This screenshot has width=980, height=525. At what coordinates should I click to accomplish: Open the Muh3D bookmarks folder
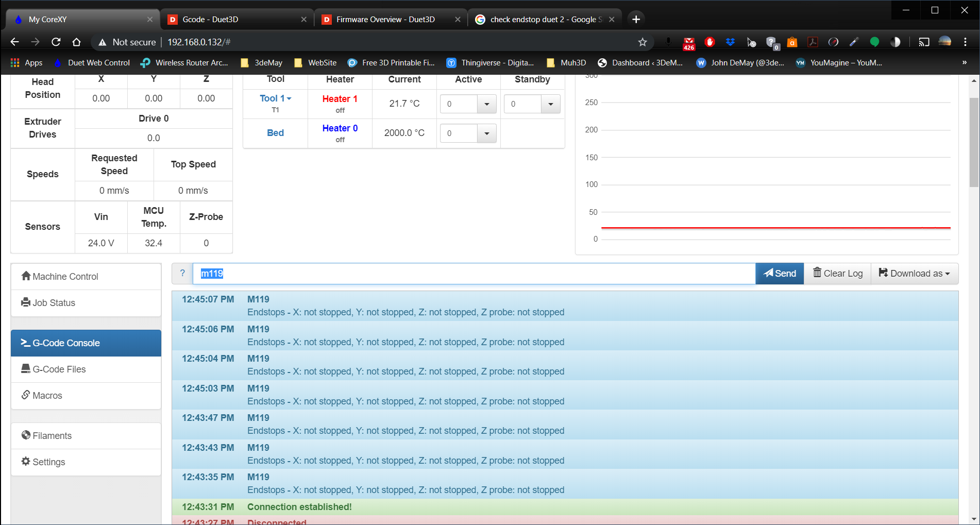click(566, 63)
